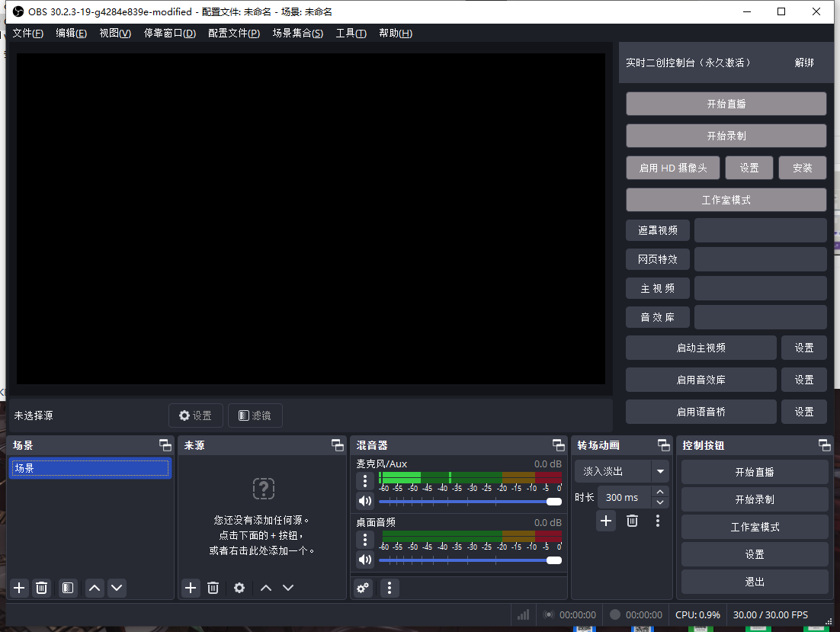Open source properties gear in 来源 panel

[x=239, y=588]
